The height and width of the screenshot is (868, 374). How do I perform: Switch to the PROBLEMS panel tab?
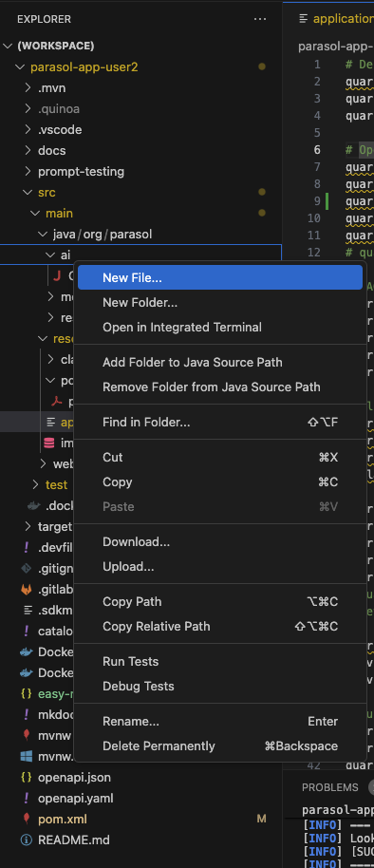pyautogui.click(x=329, y=787)
